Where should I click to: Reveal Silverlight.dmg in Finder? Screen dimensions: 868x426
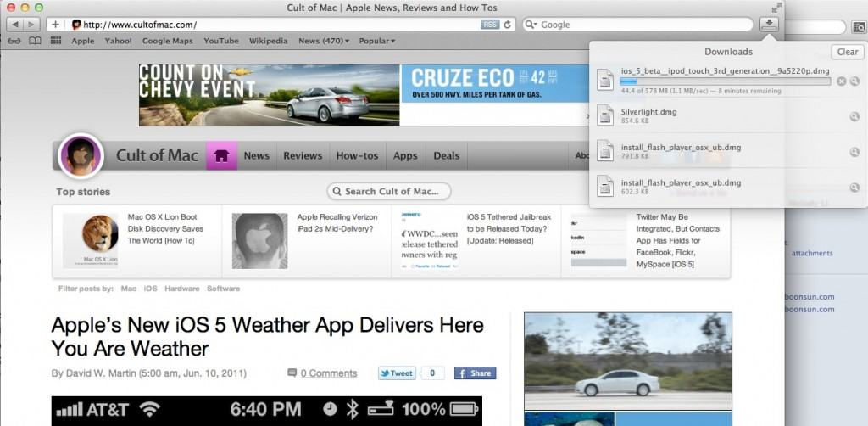(x=855, y=117)
